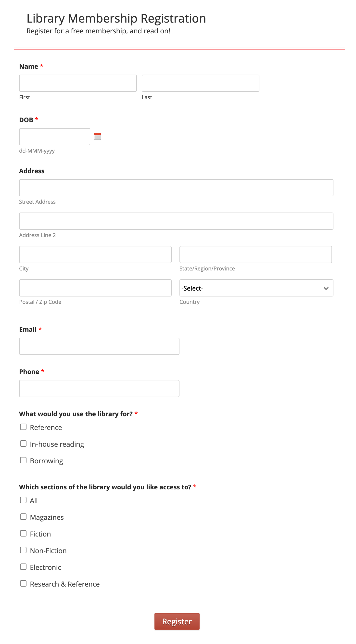356x644 pixels.
Task: Click the Register button
Action: (177, 621)
